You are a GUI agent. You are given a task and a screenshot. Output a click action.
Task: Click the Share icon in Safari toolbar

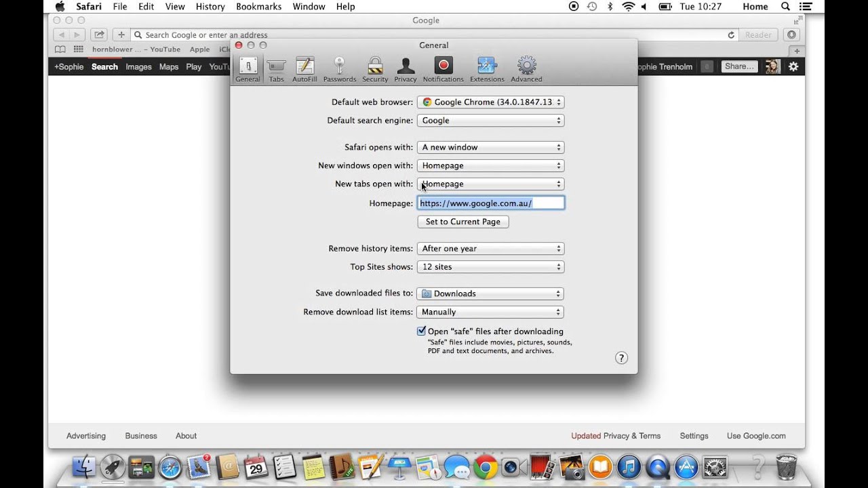[x=99, y=35]
